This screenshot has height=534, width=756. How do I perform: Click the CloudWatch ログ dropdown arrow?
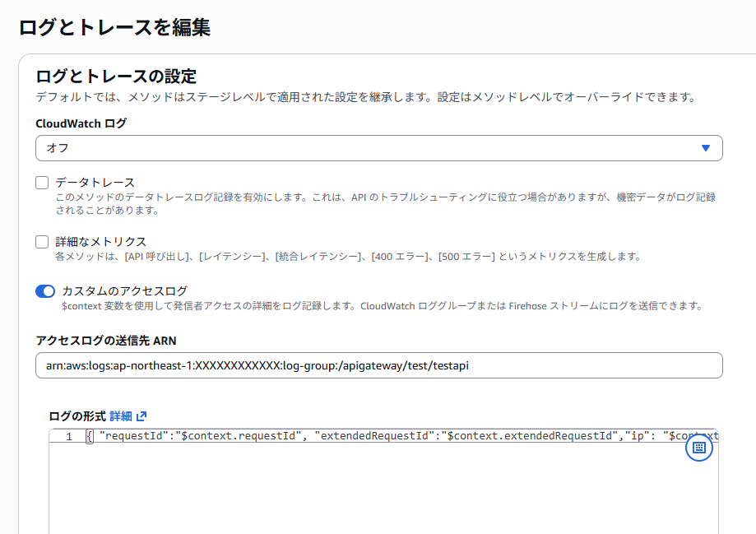click(705, 148)
